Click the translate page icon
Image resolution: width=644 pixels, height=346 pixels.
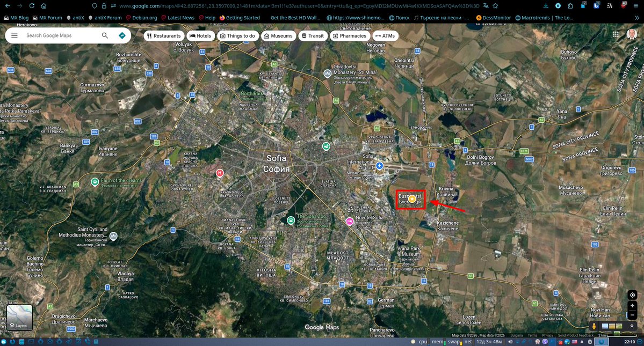[x=486, y=6]
